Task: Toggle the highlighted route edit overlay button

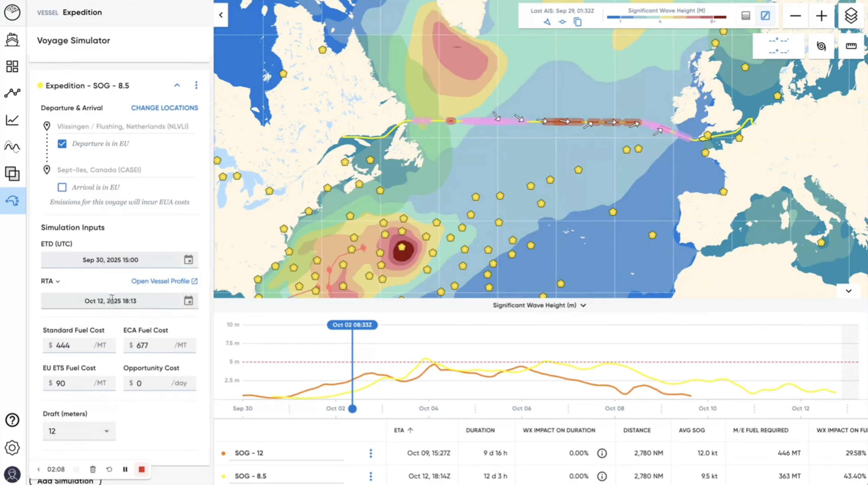Action: click(x=765, y=16)
